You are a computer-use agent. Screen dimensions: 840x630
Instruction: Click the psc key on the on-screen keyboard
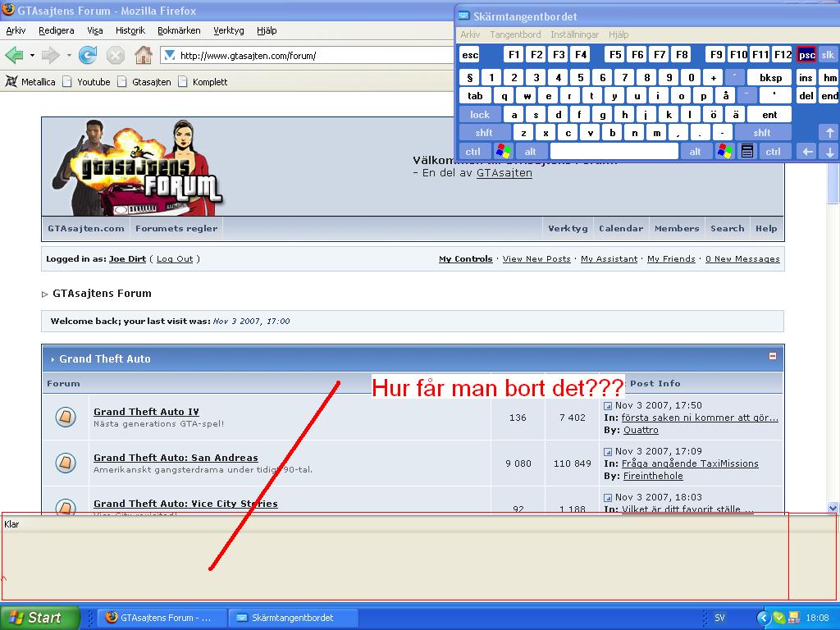pos(806,55)
